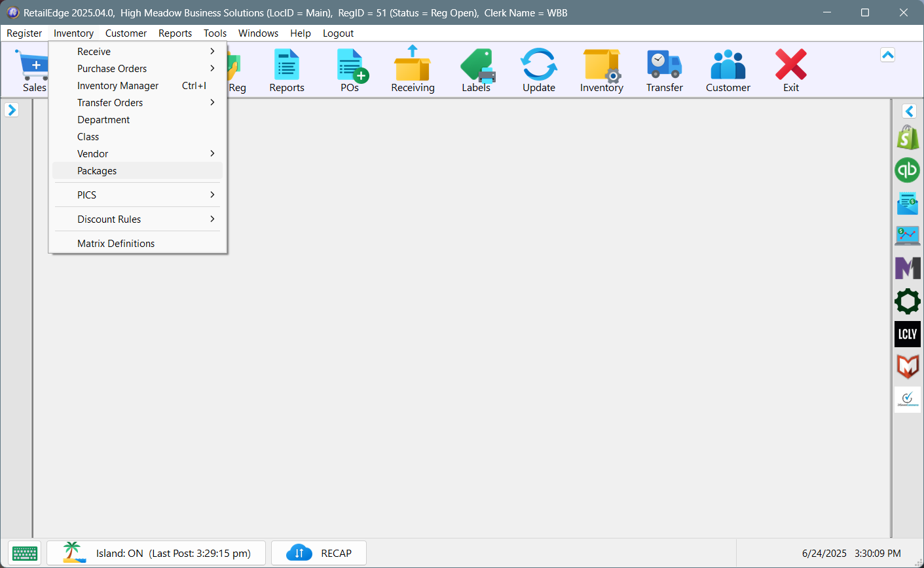The image size is (924, 568).
Task: Click the date and time in status bar
Action: pos(851,554)
